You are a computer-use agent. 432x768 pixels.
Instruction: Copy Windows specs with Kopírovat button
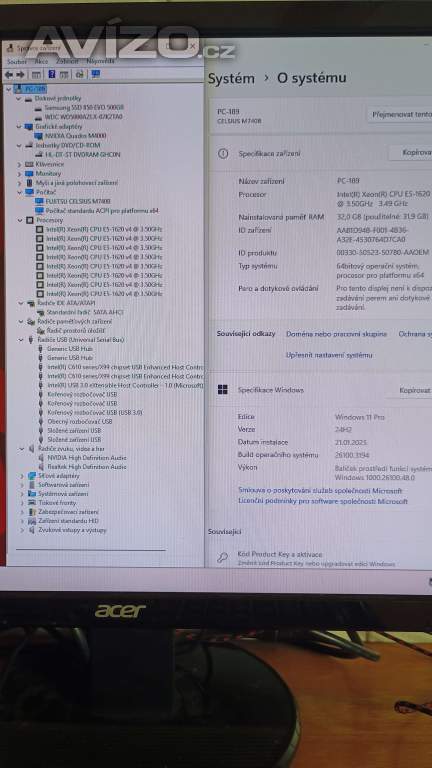tap(410, 390)
